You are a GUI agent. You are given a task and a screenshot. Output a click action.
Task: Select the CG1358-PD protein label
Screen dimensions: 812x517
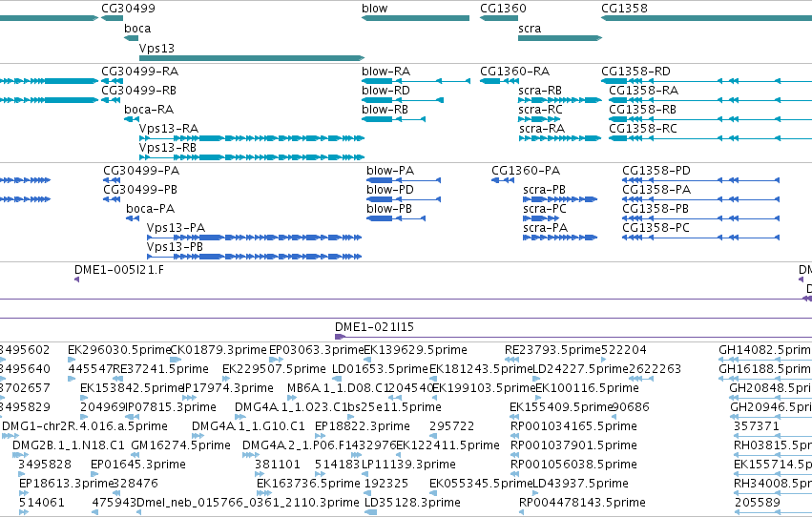click(656, 171)
